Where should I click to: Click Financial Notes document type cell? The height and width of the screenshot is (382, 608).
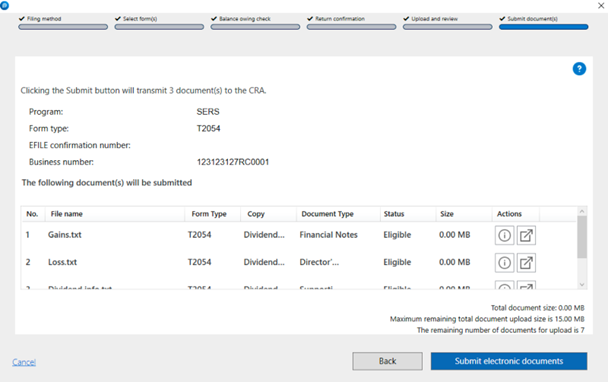point(328,235)
